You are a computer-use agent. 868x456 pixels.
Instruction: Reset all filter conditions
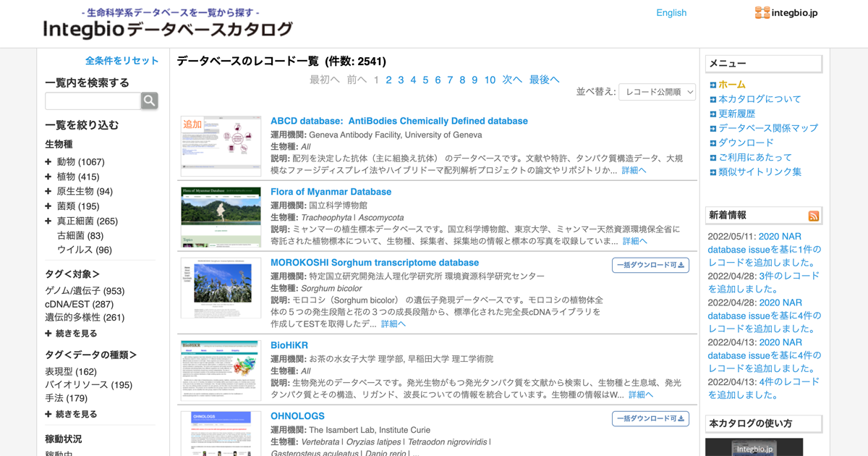122,61
